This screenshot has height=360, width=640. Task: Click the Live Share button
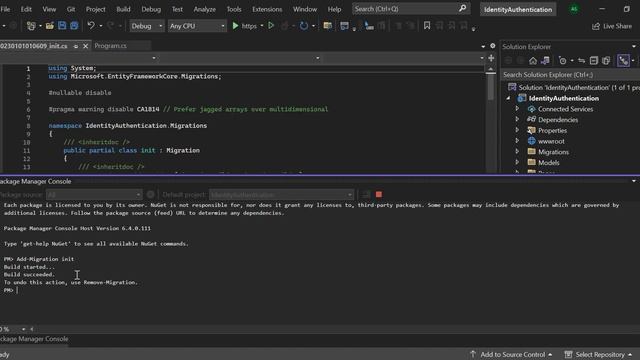click(612, 26)
